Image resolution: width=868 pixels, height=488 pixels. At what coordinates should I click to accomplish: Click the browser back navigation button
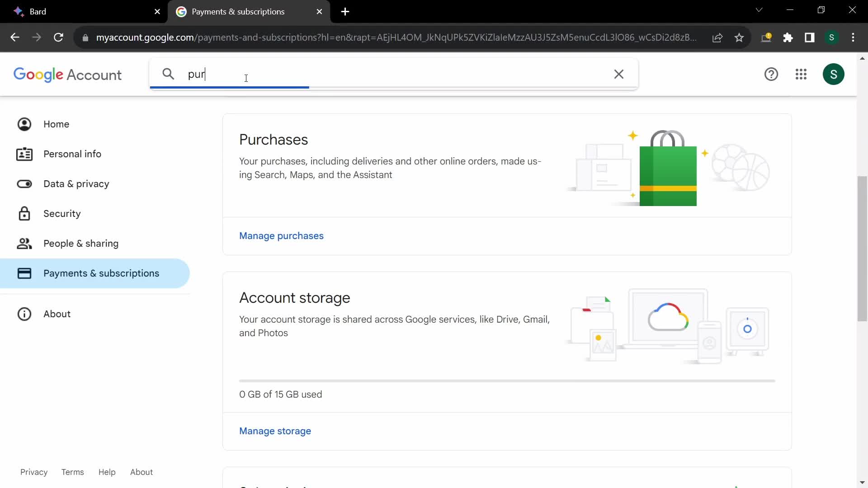[x=14, y=37]
